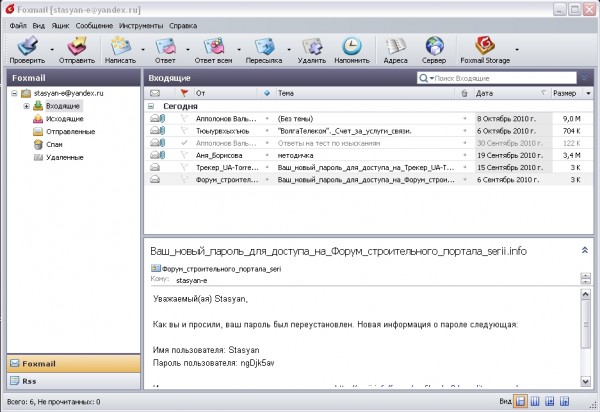Toggle flag on Трекер_UA message
This screenshot has width=600, height=412.
184,167
